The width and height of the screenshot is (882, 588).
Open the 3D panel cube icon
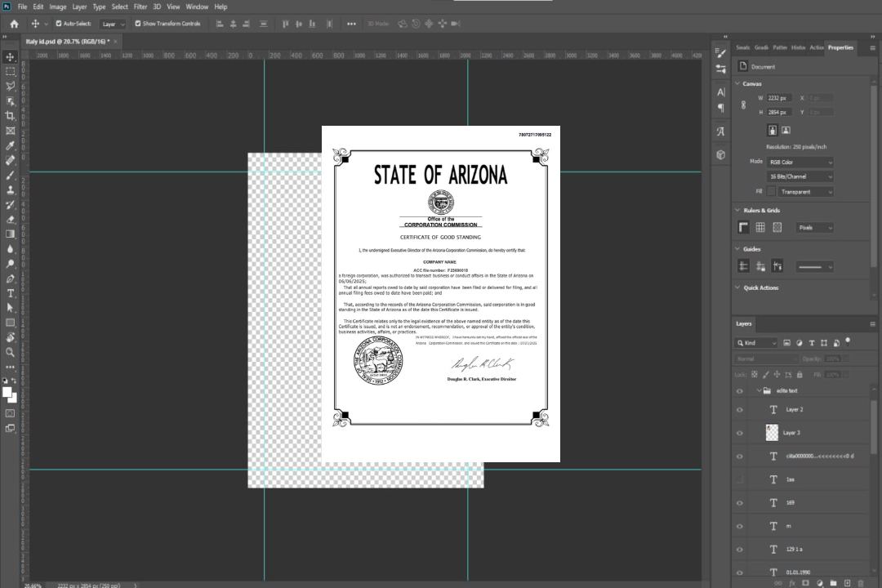(x=721, y=154)
